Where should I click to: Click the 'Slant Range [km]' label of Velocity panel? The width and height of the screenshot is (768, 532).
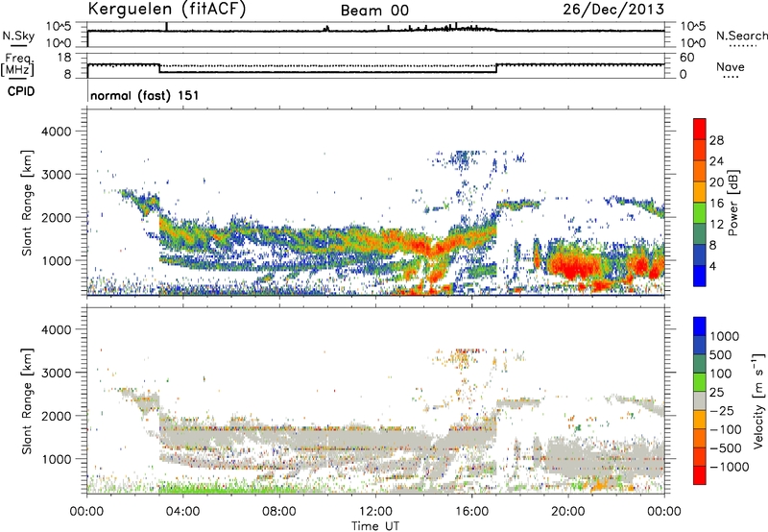(27, 400)
